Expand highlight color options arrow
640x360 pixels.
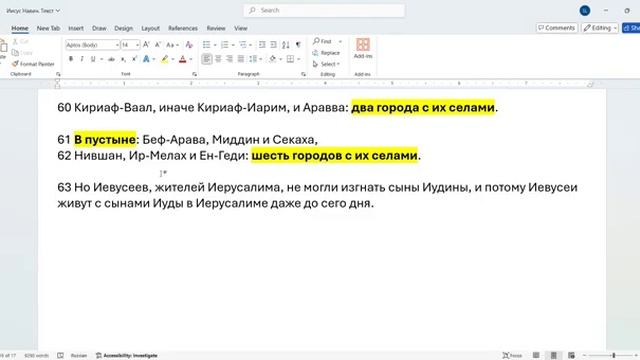(x=173, y=59)
